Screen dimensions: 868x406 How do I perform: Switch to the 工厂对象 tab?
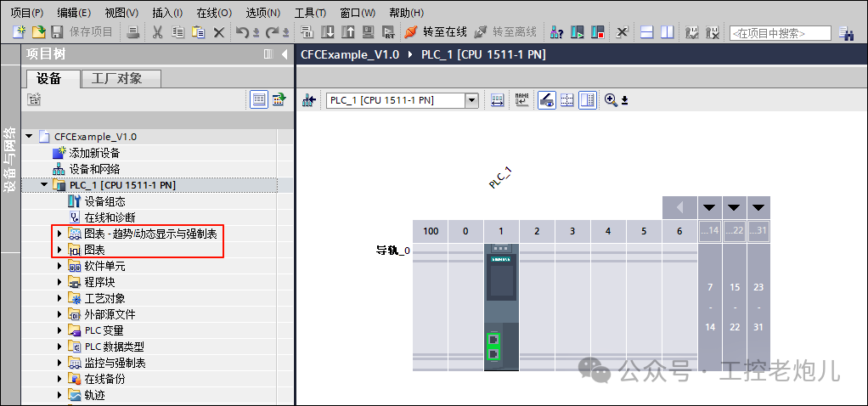(x=121, y=79)
